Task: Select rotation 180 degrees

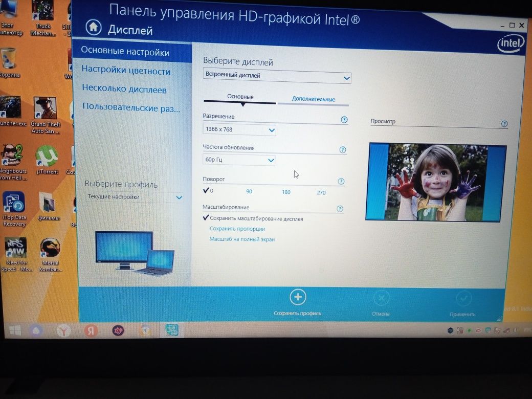Action: coord(286,192)
